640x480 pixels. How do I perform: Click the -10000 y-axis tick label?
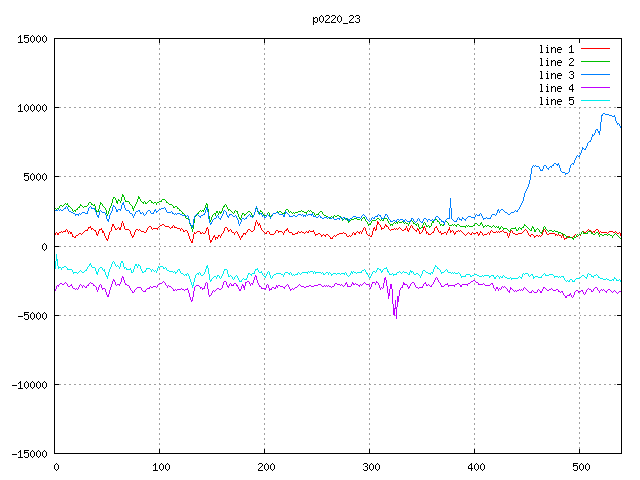(x=28, y=384)
